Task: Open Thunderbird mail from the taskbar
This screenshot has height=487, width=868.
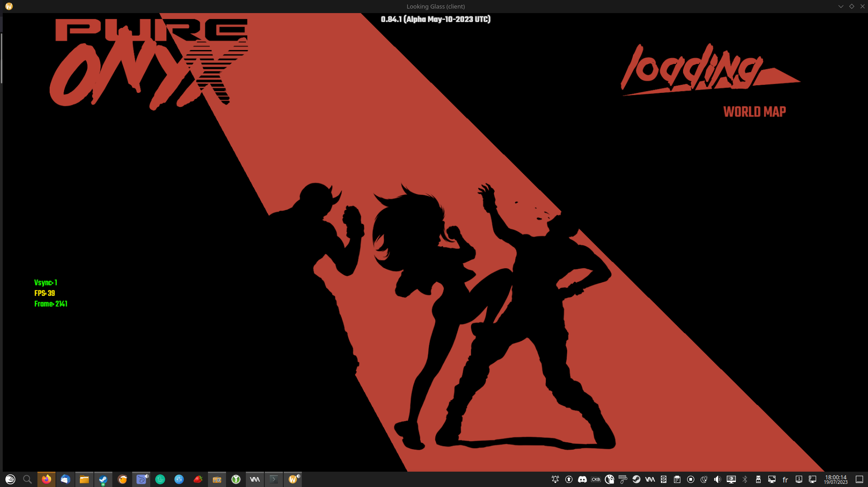Action: [65, 479]
